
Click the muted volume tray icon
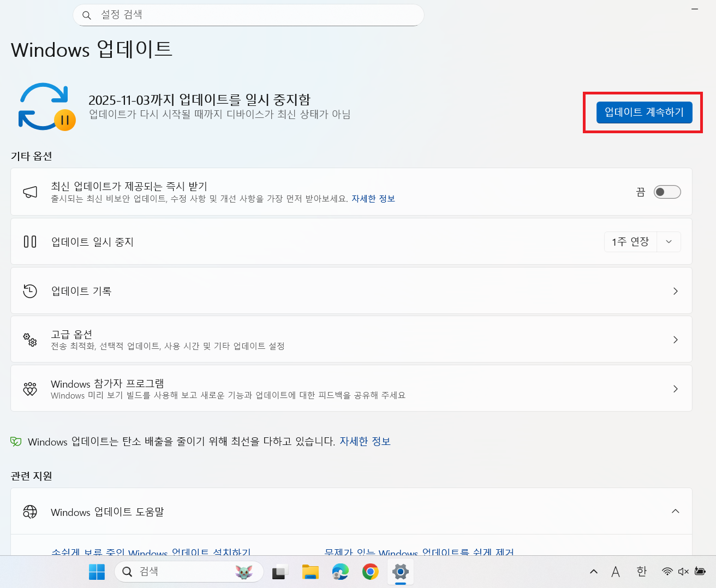[683, 572]
